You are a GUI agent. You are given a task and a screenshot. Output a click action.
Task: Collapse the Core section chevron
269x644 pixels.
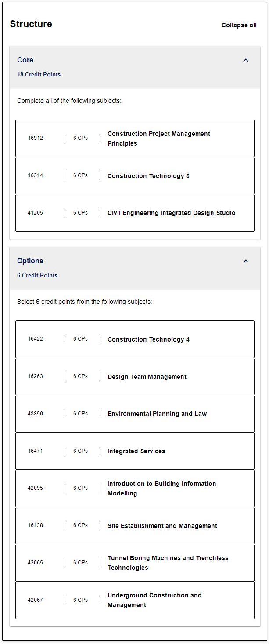246,60
